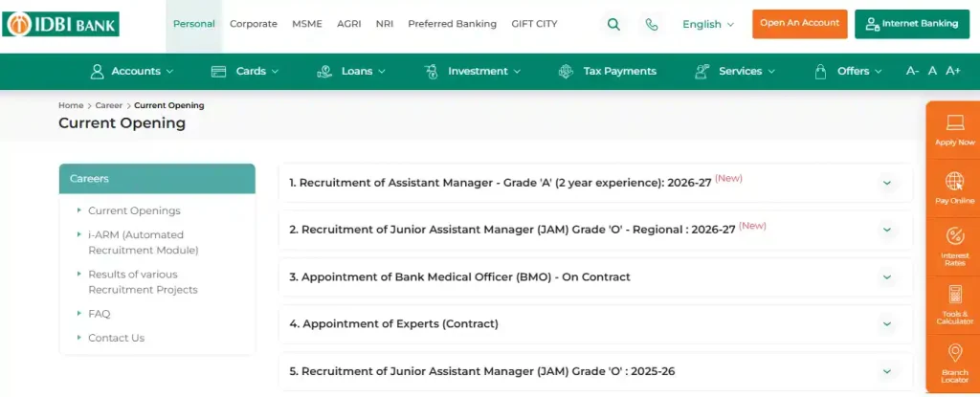Click the Pay Online globe icon
The height and width of the screenshot is (397, 980).
click(953, 181)
